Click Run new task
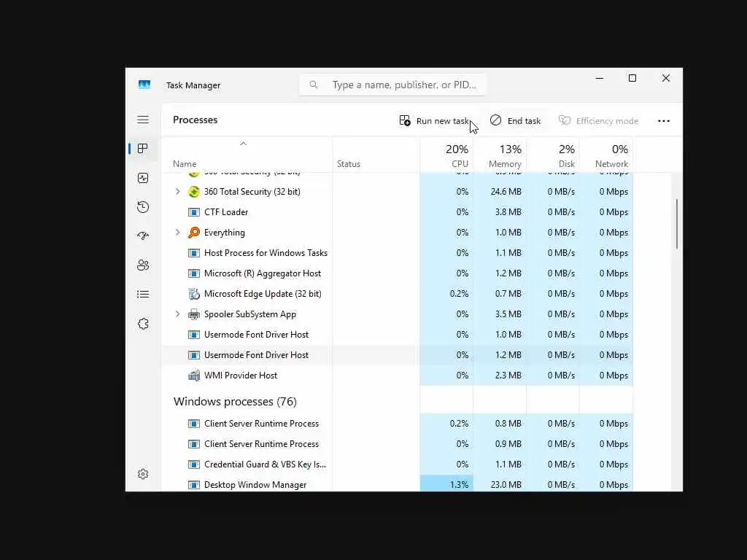This screenshot has height=560, width=747. [434, 121]
